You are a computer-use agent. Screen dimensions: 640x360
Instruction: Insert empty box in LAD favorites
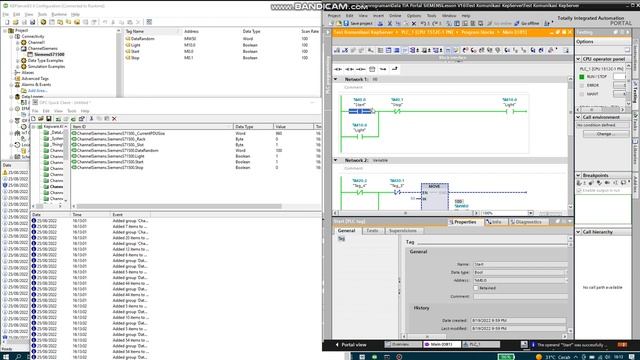tap(372, 69)
